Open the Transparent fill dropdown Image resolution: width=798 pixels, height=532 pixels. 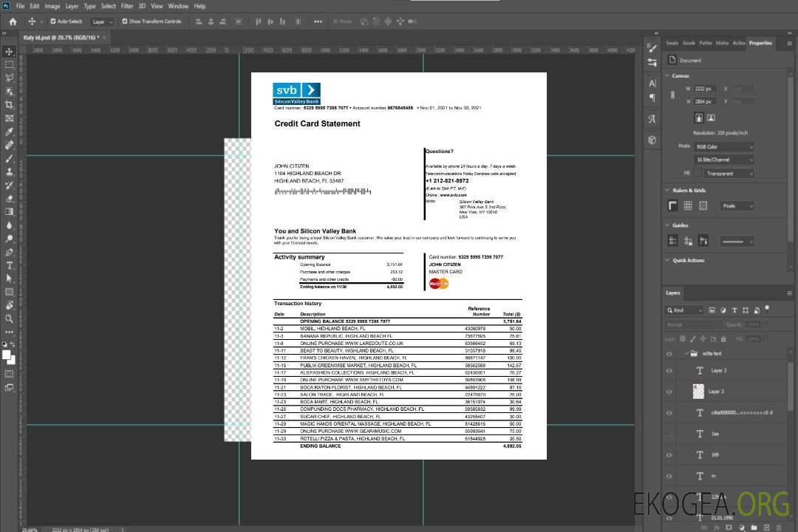tap(730, 174)
